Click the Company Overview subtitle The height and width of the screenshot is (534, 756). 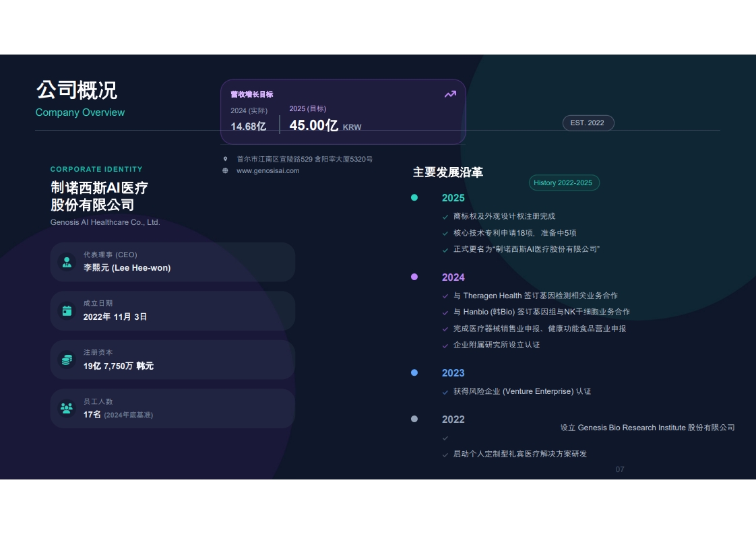80,112
